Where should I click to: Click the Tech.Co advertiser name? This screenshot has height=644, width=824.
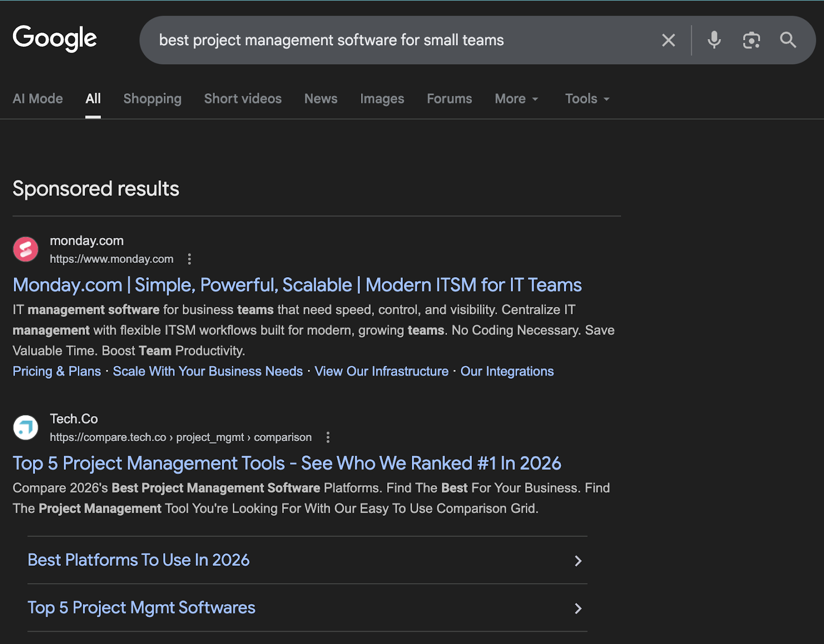point(74,419)
